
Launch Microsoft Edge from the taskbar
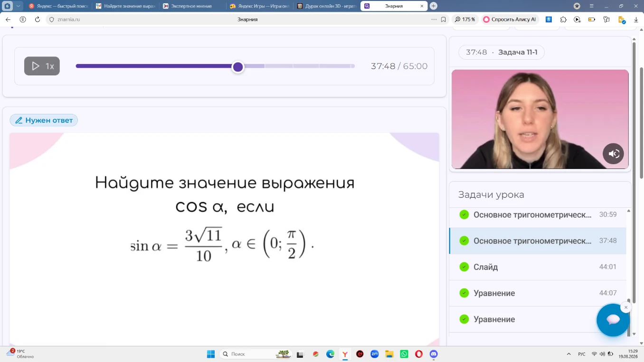tap(330, 354)
